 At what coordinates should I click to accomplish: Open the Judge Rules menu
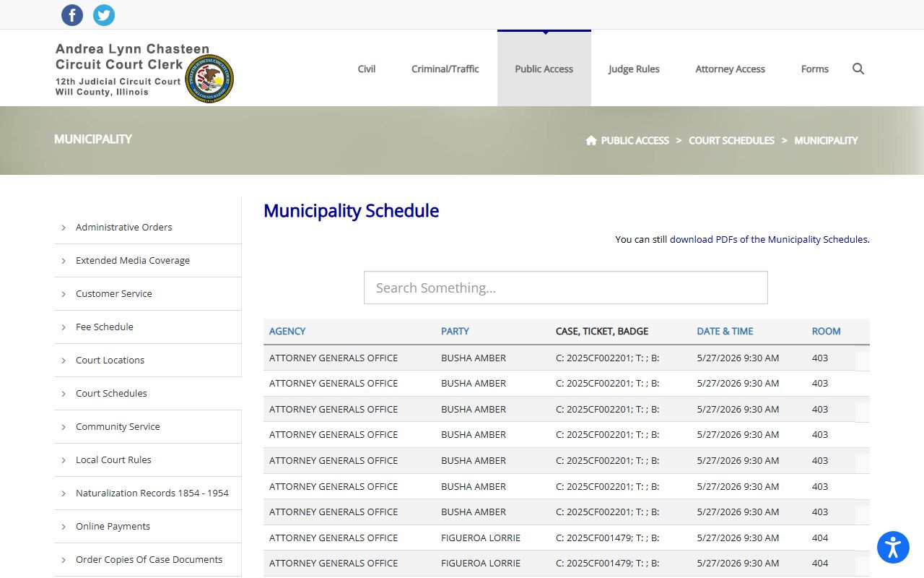pos(634,69)
